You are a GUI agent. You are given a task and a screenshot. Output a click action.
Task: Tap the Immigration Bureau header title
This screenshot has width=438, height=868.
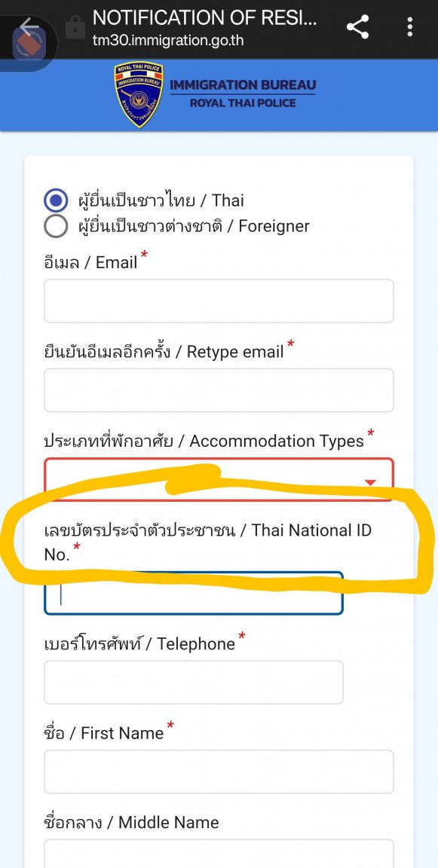[x=243, y=85]
